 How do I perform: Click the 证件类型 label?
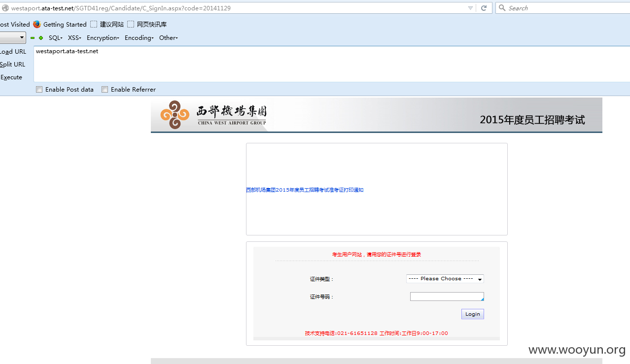321,279
